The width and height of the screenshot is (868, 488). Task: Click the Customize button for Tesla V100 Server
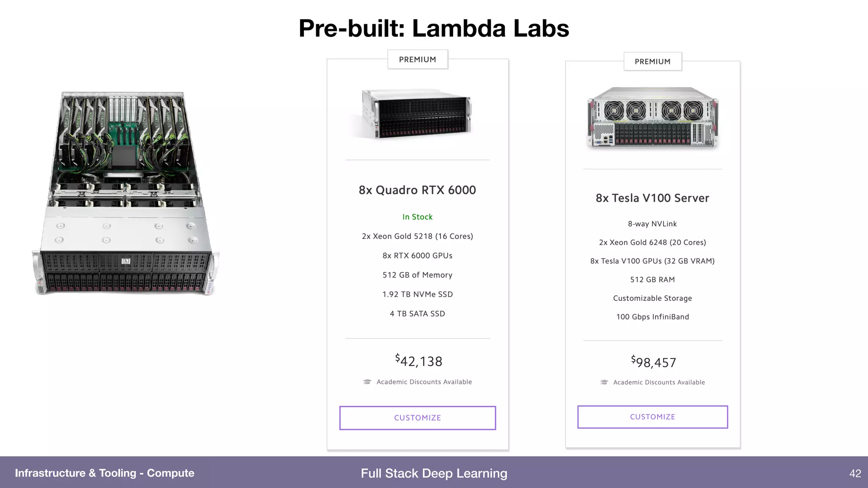[652, 417]
